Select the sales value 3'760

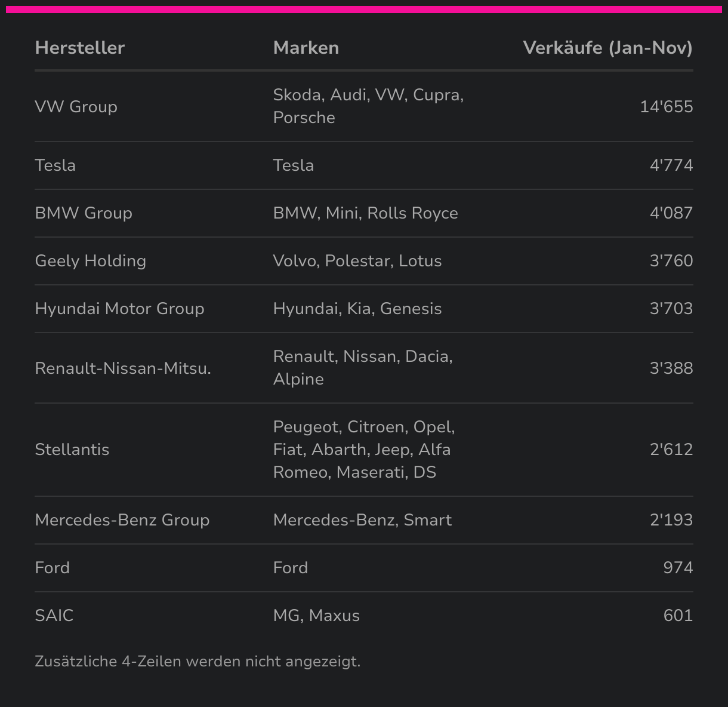tap(671, 261)
